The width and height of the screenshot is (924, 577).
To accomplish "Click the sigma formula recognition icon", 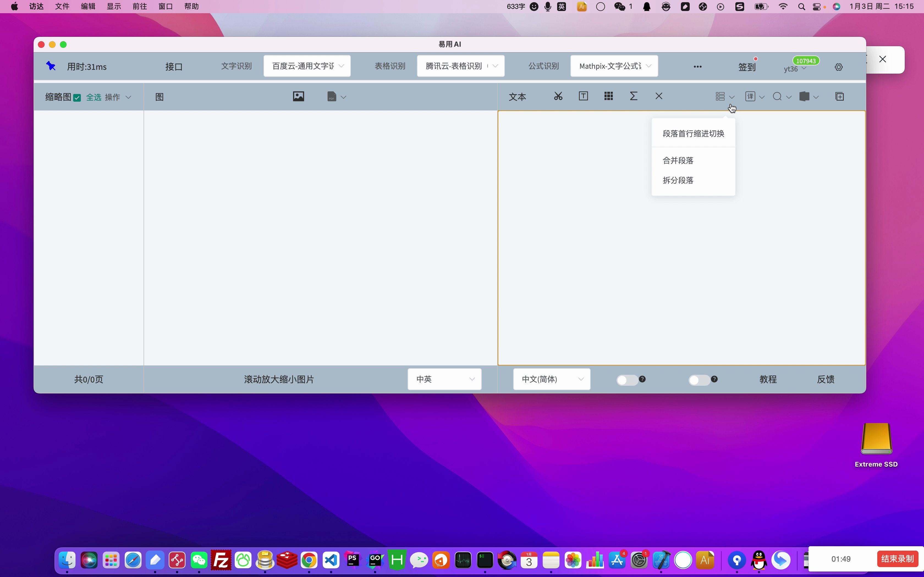I will (x=633, y=96).
